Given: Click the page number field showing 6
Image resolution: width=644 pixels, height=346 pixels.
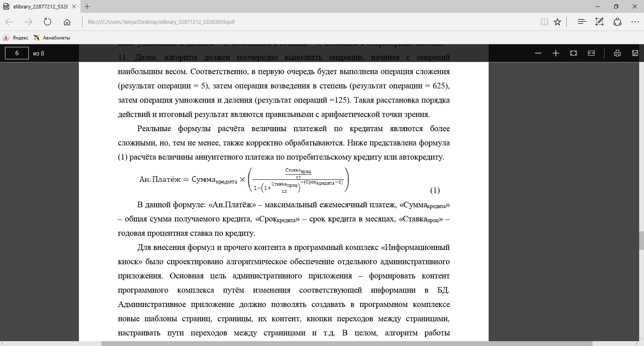Looking at the screenshot, I should (x=17, y=53).
